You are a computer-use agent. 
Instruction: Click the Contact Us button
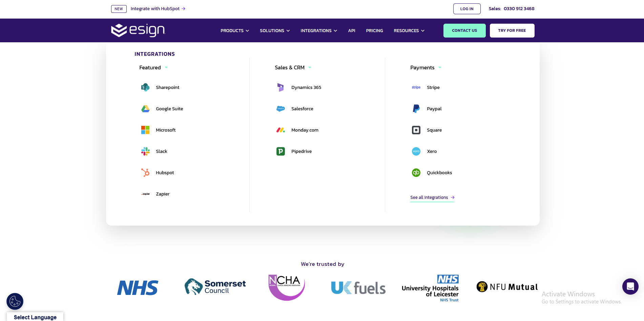[x=464, y=30]
